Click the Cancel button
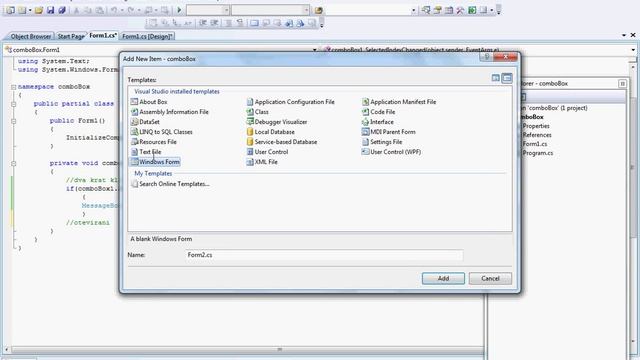The height and width of the screenshot is (360, 640). tap(490, 278)
